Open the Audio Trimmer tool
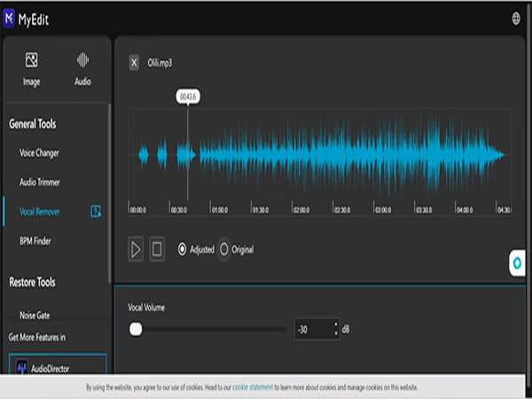Image resolution: width=532 pixels, height=399 pixels. click(x=40, y=182)
